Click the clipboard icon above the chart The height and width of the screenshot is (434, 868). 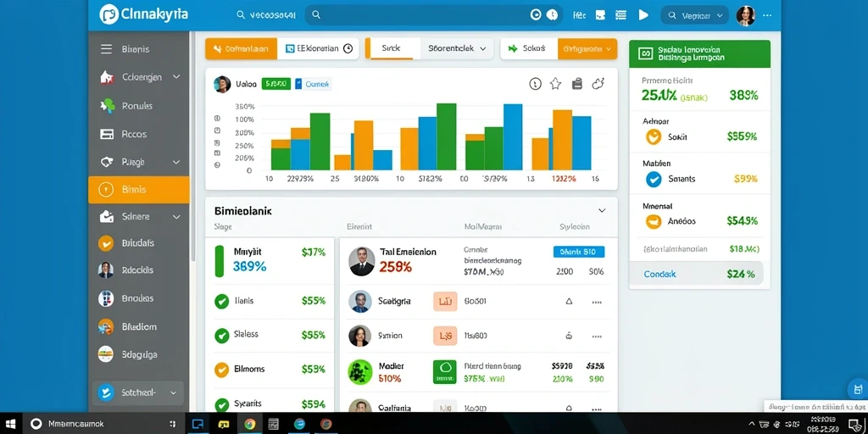coord(576,84)
